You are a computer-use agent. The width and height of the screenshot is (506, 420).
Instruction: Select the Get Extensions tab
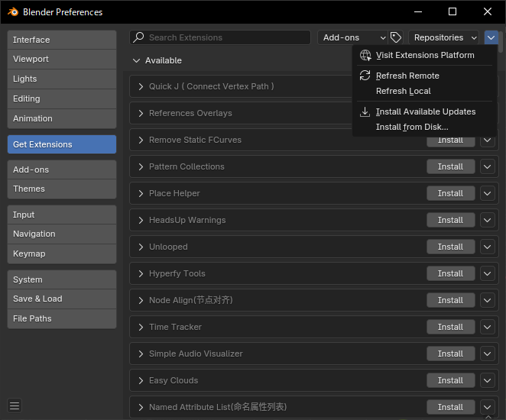pos(62,144)
